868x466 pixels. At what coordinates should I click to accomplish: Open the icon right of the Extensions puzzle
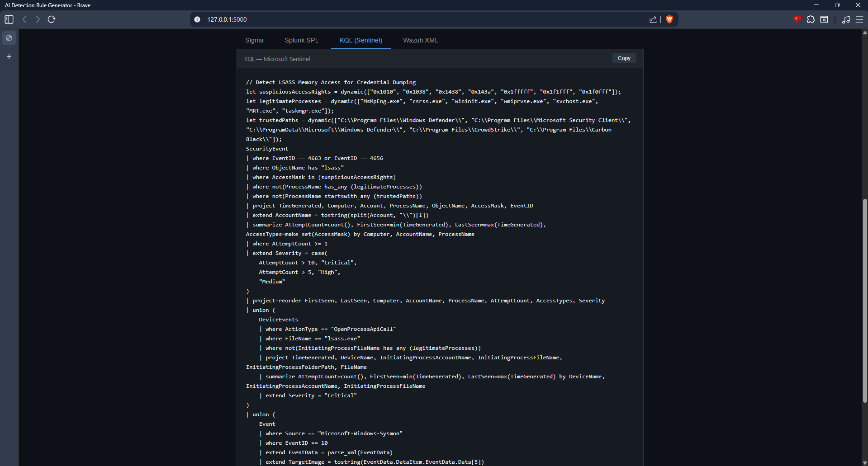(824, 19)
